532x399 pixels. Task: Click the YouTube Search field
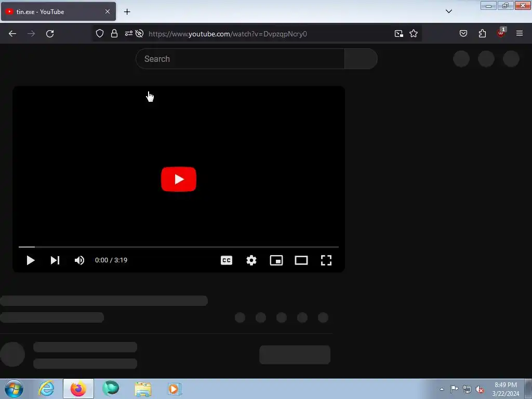pyautogui.click(x=240, y=59)
